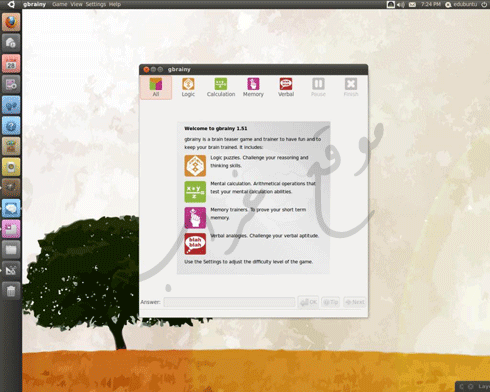Start Memory trainers from the toolbar
Viewport: 490px width, 392px height.
click(x=253, y=87)
